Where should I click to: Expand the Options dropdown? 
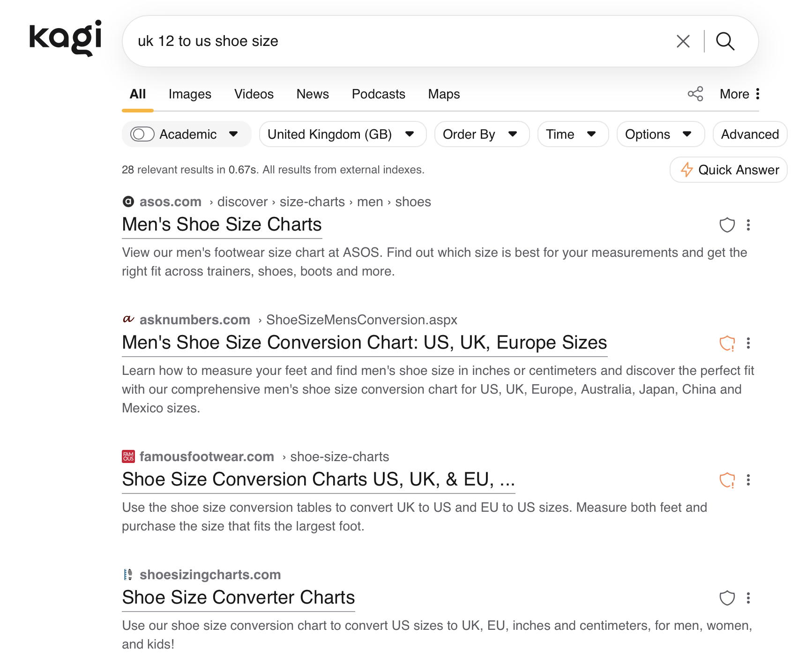point(660,134)
